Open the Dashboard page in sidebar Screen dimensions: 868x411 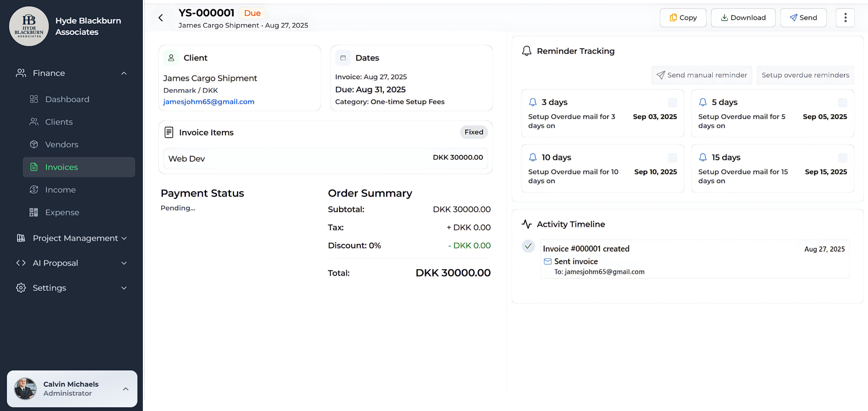(67, 99)
